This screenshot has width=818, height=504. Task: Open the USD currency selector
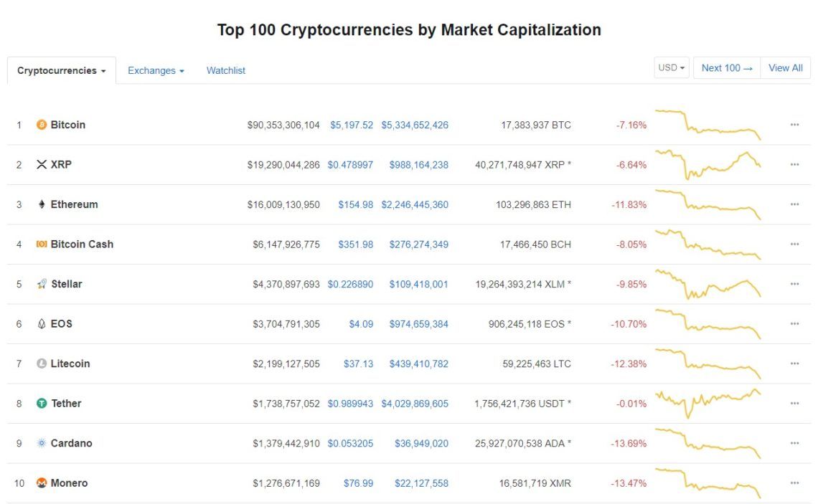coord(672,68)
